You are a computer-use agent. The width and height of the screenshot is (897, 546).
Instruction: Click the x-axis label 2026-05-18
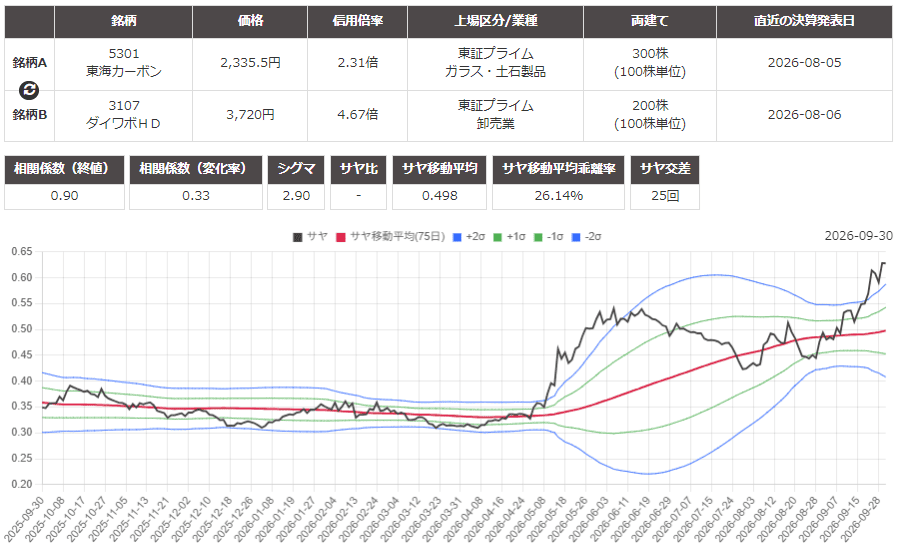[x=548, y=519]
